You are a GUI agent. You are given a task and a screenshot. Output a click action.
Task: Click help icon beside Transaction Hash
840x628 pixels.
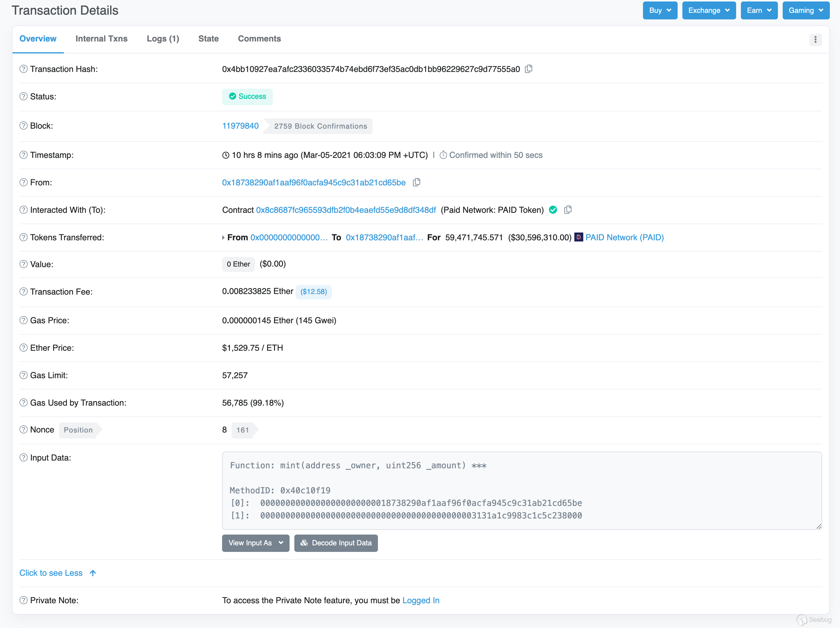tap(24, 69)
